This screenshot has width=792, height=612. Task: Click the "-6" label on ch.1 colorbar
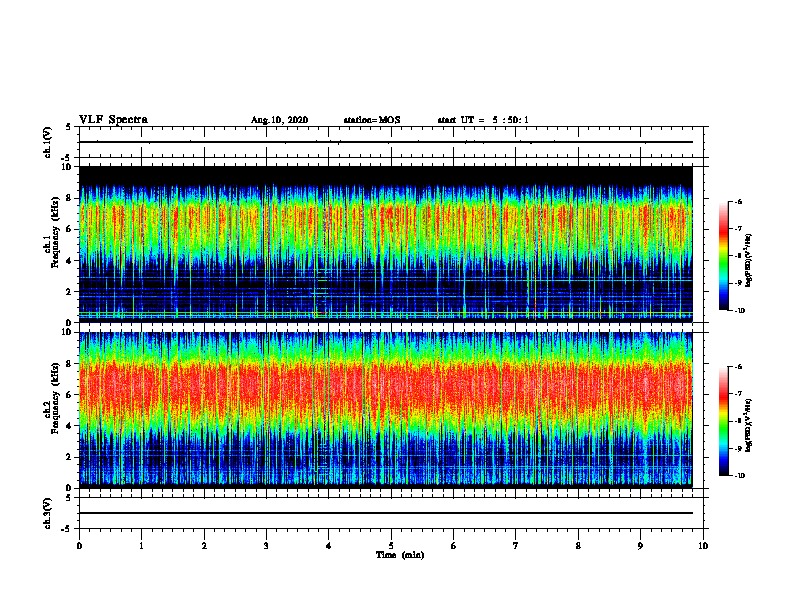(x=738, y=202)
